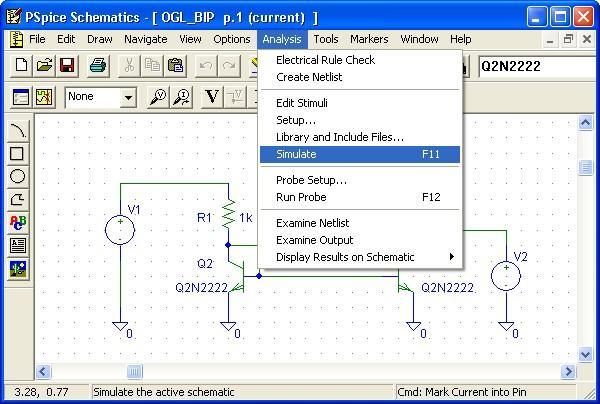Image resolution: width=600 pixels, height=404 pixels.
Task: Select the Draw Arc tool
Action: click(17, 131)
